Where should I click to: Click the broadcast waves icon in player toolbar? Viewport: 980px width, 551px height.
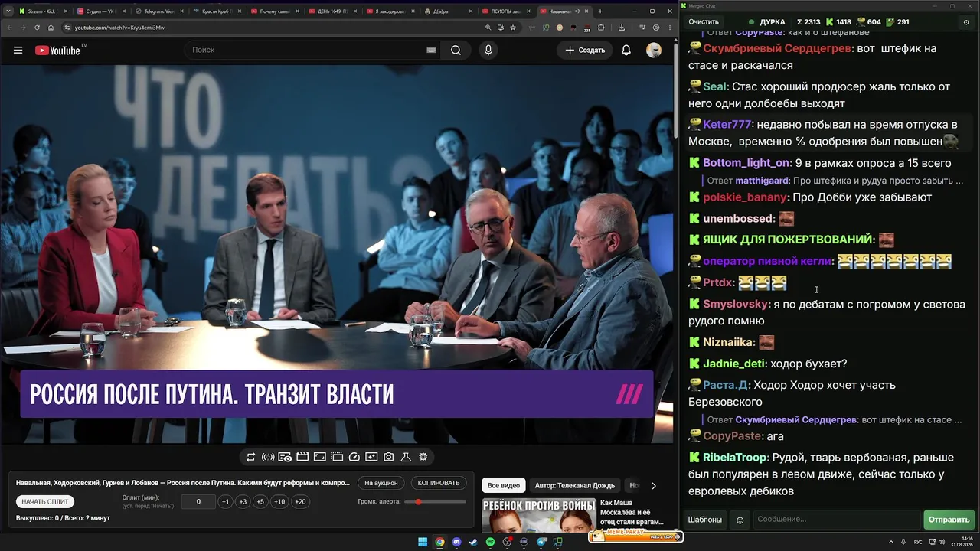pyautogui.click(x=268, y=457)
